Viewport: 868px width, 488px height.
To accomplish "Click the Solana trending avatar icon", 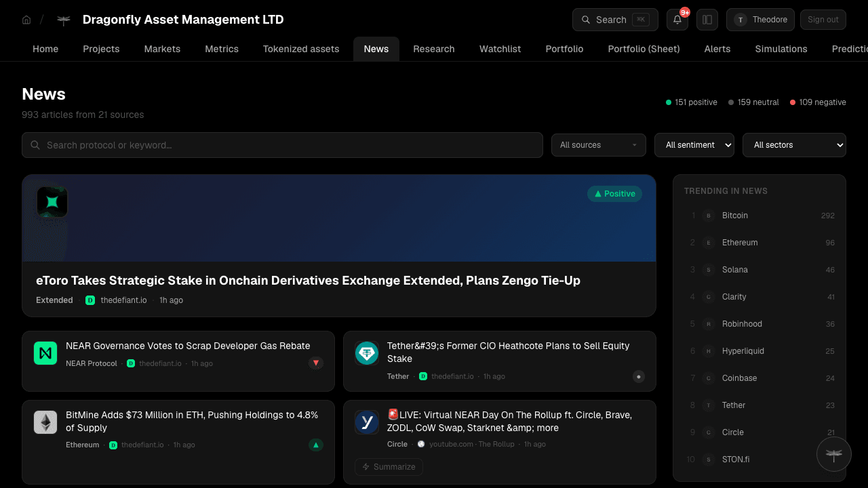I will (709, 270).
